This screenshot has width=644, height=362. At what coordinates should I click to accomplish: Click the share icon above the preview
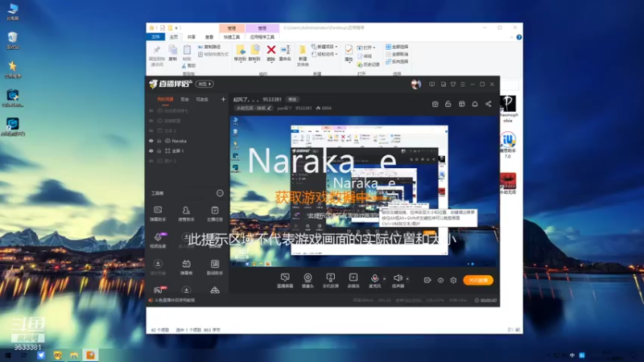click(x=489, y=104)
